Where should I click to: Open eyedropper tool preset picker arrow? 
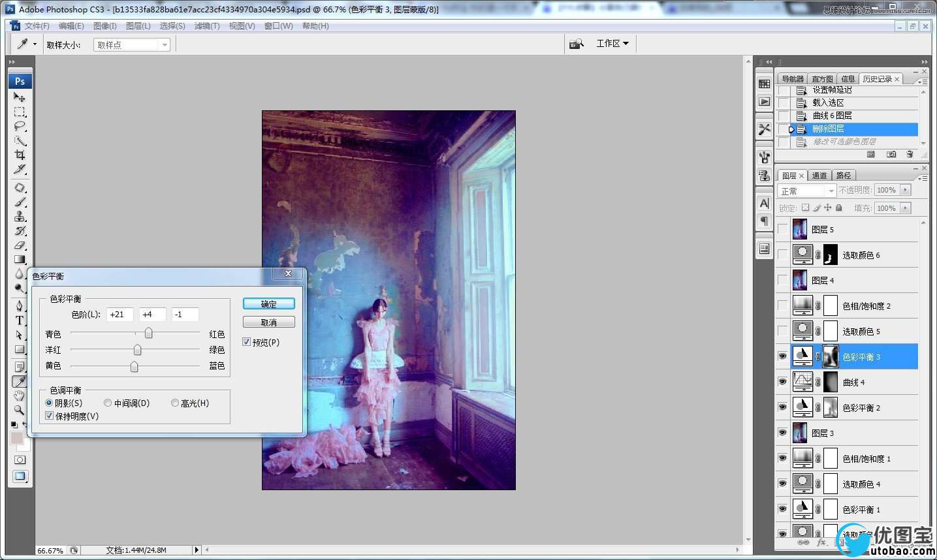point(35,44)
